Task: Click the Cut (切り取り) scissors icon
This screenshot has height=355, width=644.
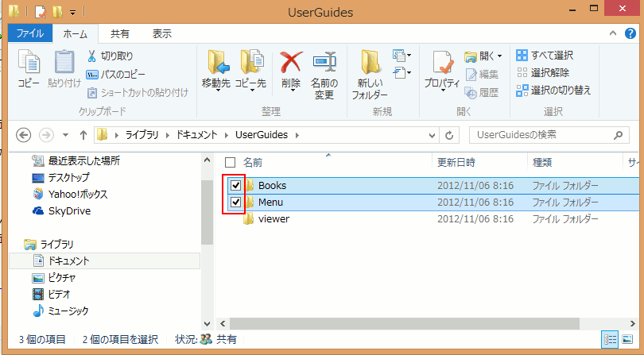Action: click(x=92, y=56)
